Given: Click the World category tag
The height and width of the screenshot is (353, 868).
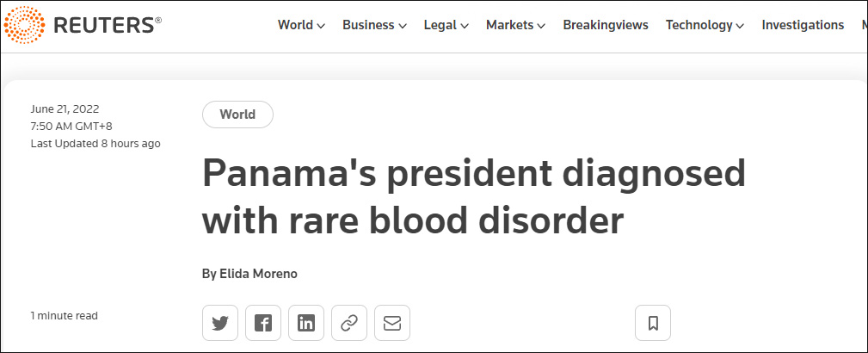Looking at the screenshot, I should tap(237, 115).
